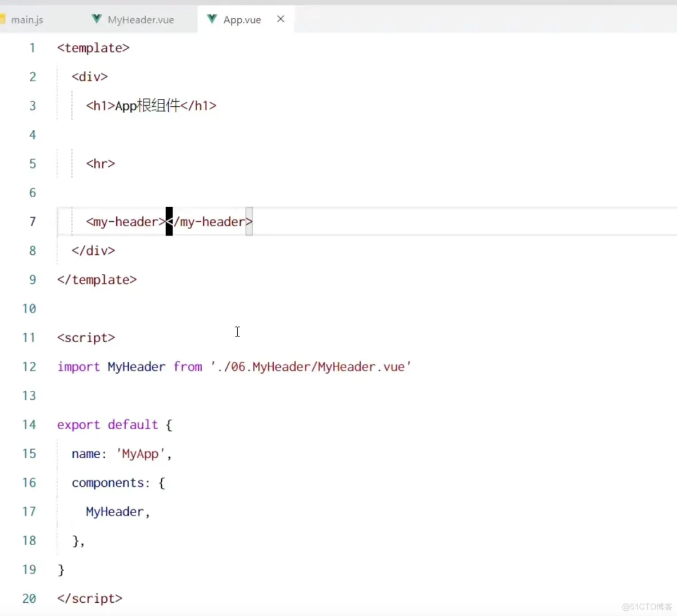
Task: Click the 'name' property key
Action: tap(86, 454)
